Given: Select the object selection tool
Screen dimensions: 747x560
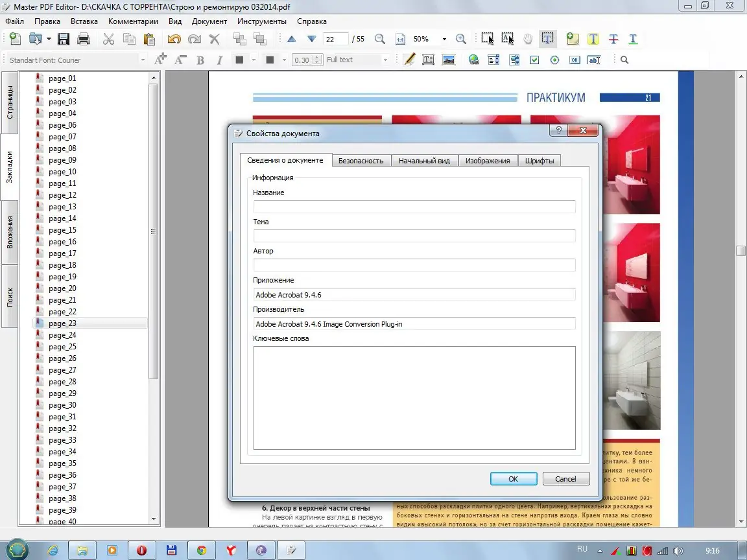Looking at the screenshot, I should coord(488,39).
